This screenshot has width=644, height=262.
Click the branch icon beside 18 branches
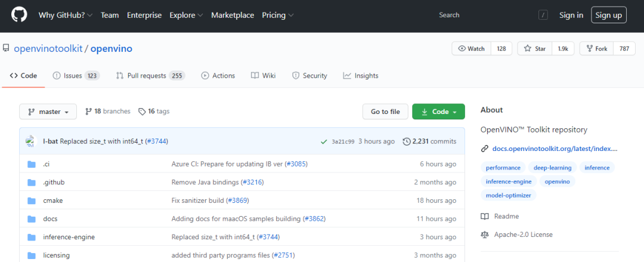click(88, 112)
